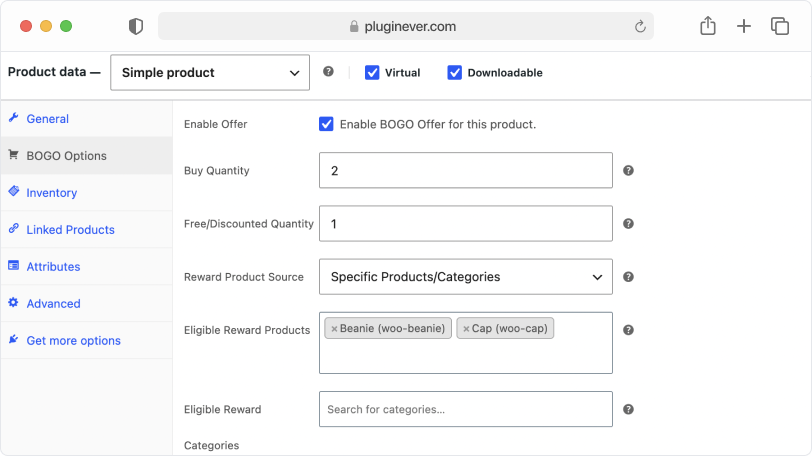This screenshot has height=456, width=812.
Task: Click the Enable BOGO Offer for this product label
Action: [x=438, y=124]
